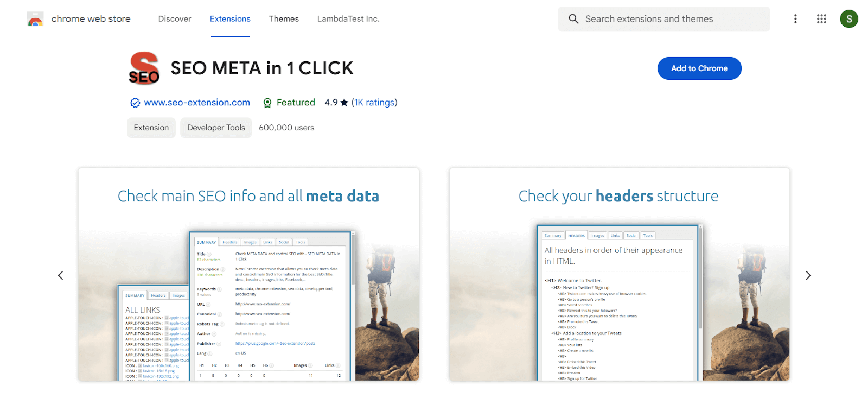Show the previous screenshot with left arrow
The image size is (868, 398).
[x=61, y=275]
